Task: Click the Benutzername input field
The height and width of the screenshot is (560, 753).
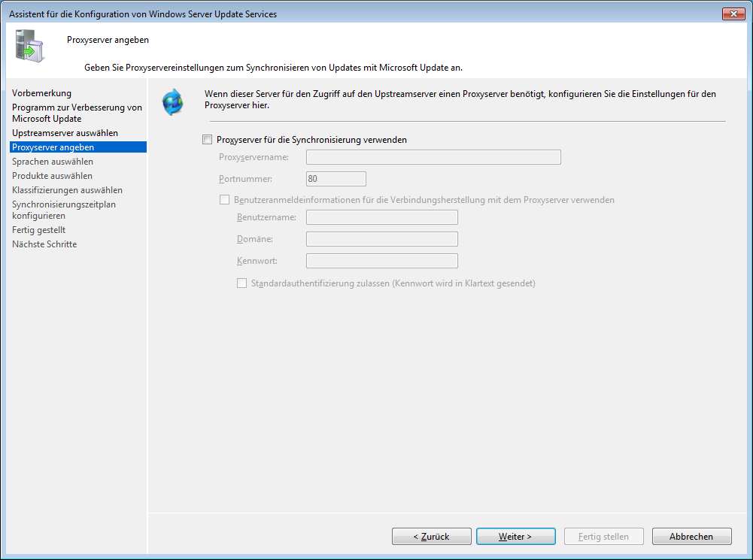Action: click(382, 217)
